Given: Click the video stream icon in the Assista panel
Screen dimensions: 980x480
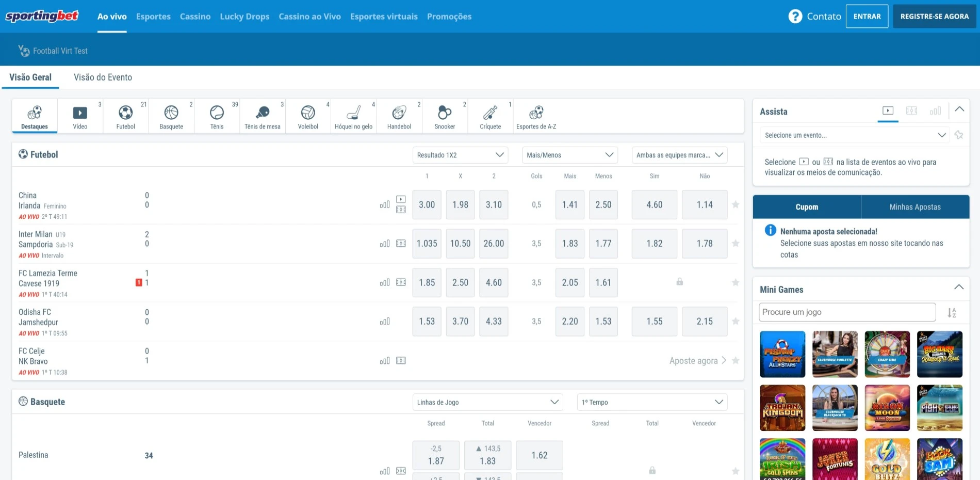Looking at the screenshot, I should click(x=887, y=110).
